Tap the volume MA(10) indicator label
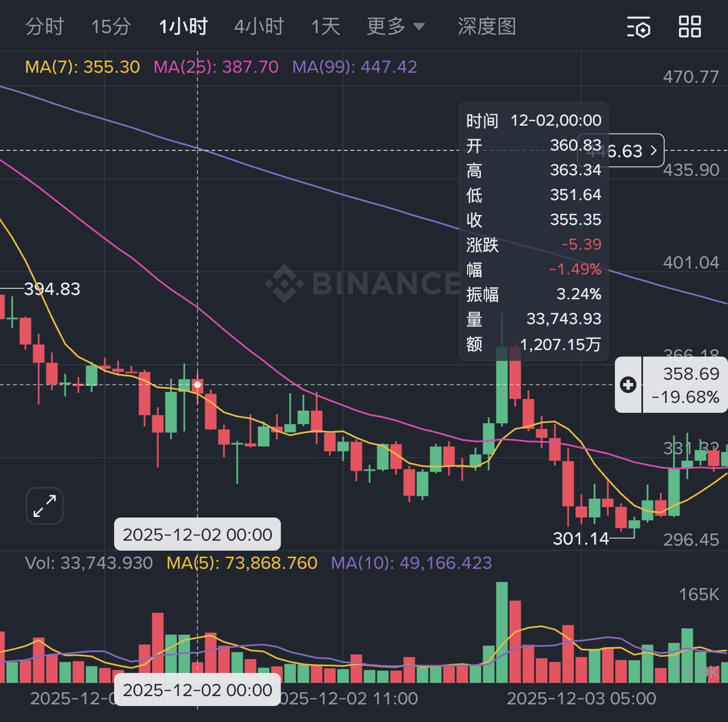This screenshot has width=728, height=722. coord(411,563)
